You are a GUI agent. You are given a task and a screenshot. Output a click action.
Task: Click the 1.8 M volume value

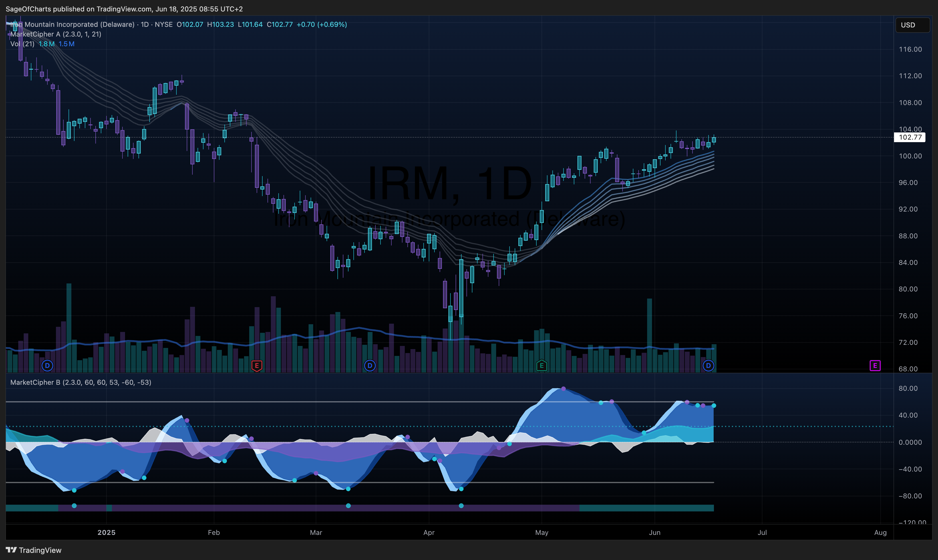(47, 44)
